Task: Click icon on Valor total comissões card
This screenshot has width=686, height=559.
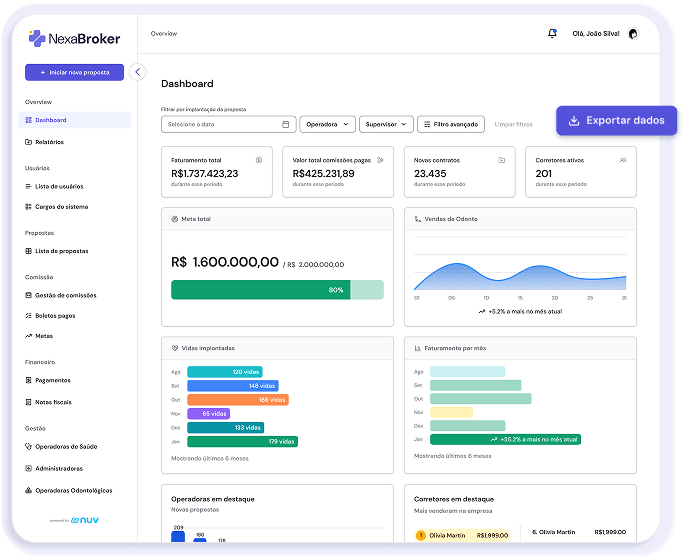Action: 380,160
